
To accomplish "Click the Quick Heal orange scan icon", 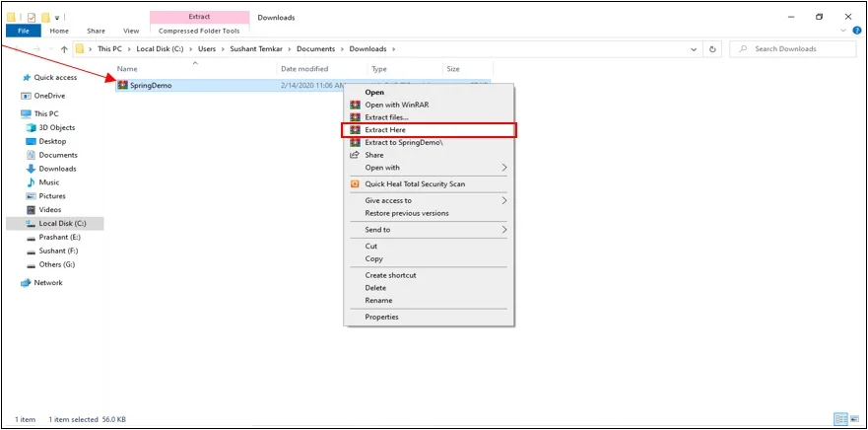I will tap(355, 184).
